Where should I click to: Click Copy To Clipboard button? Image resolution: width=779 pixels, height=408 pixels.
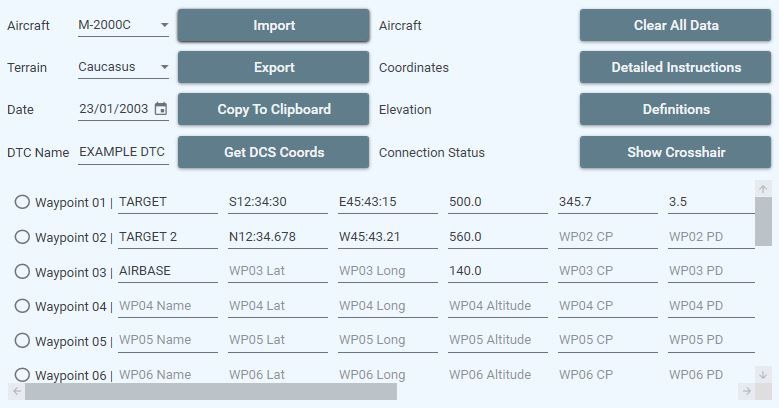coord(273,110)
